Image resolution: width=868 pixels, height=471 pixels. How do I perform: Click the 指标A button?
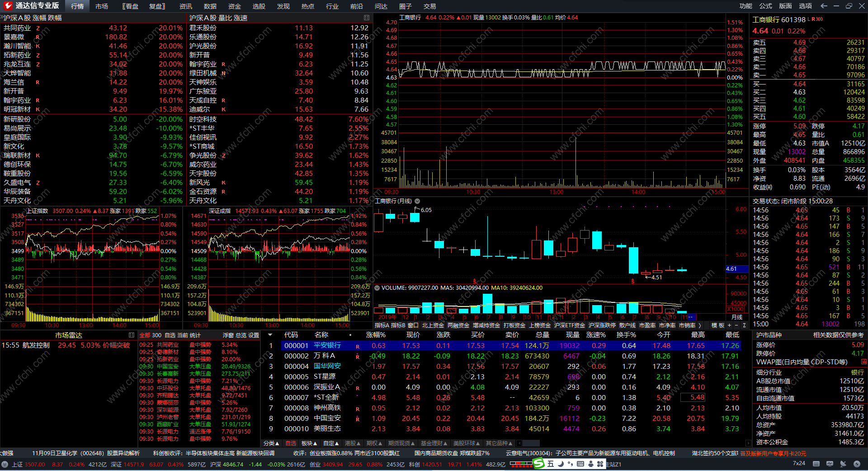[x=382, y=325]
